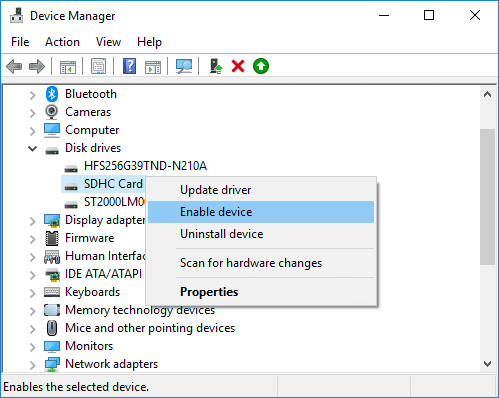
Task: Select the HFS256G39TND-N210A disk drive
Action: pyautogui.click(x=145, y=166)
